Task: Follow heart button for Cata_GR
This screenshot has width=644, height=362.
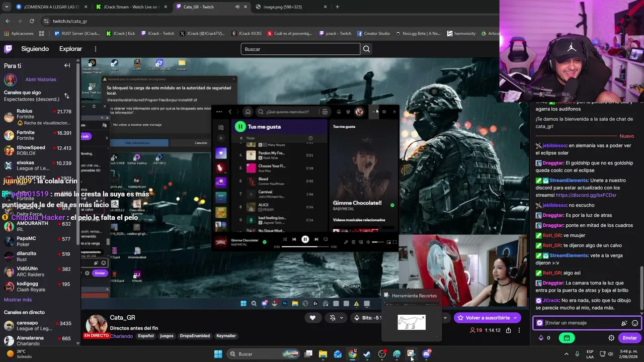Action: [312, 318]
